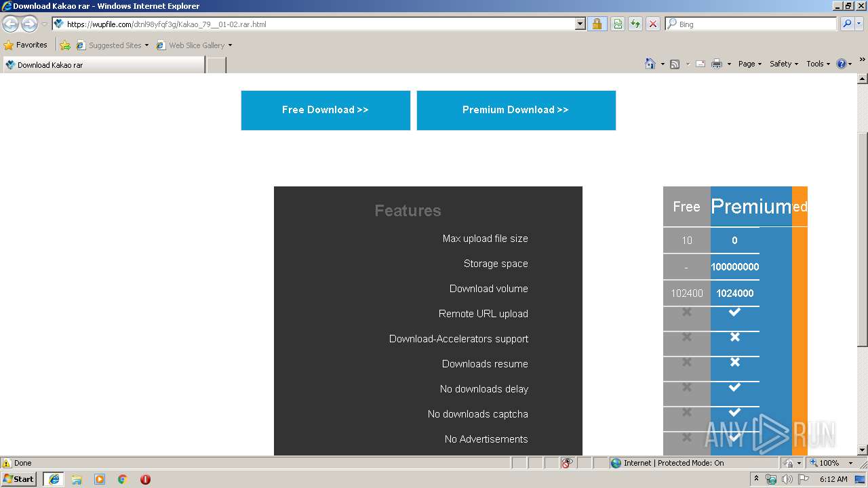
Task: Click the scrollbar down arrow
Action: (862, 450)
